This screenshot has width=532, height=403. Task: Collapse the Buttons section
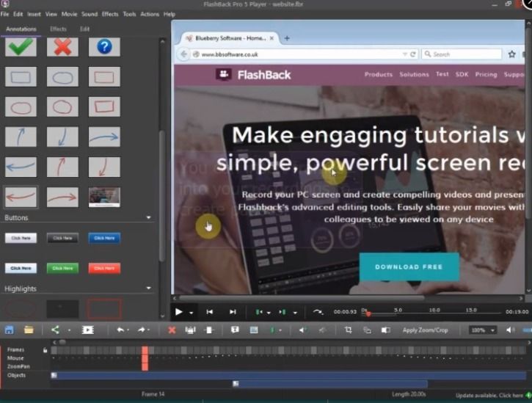click(148, 217)
